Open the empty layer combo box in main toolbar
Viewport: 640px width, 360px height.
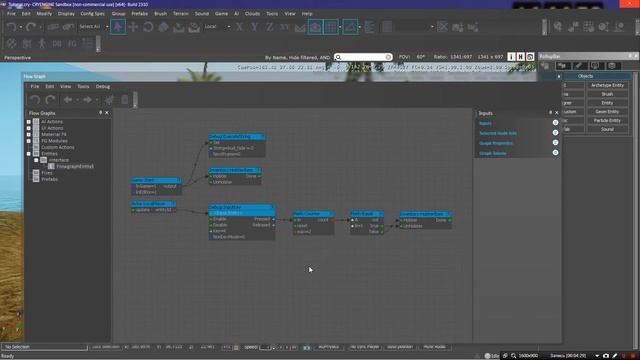[415, 27]
